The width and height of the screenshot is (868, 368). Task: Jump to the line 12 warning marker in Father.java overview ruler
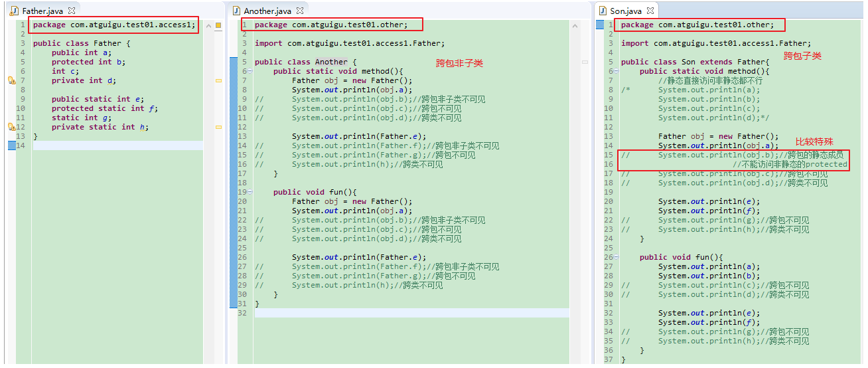[218, 127]
